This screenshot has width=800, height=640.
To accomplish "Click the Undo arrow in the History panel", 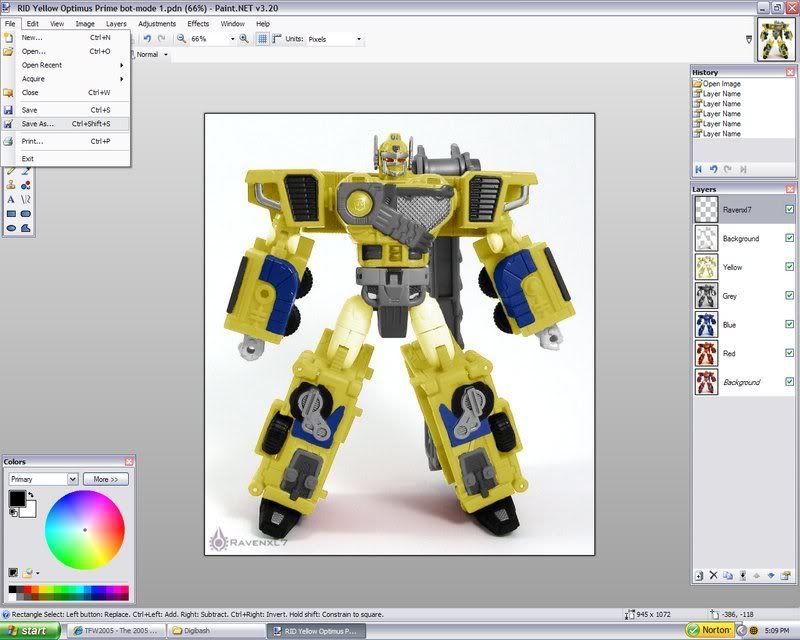I will (x=713, y=169).
